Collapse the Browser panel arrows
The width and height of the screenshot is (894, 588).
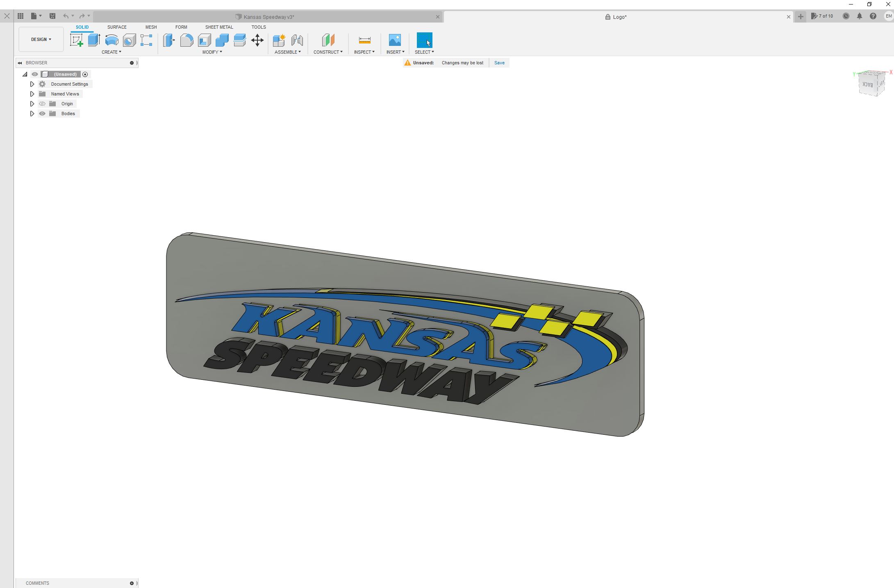coord(20,63)
